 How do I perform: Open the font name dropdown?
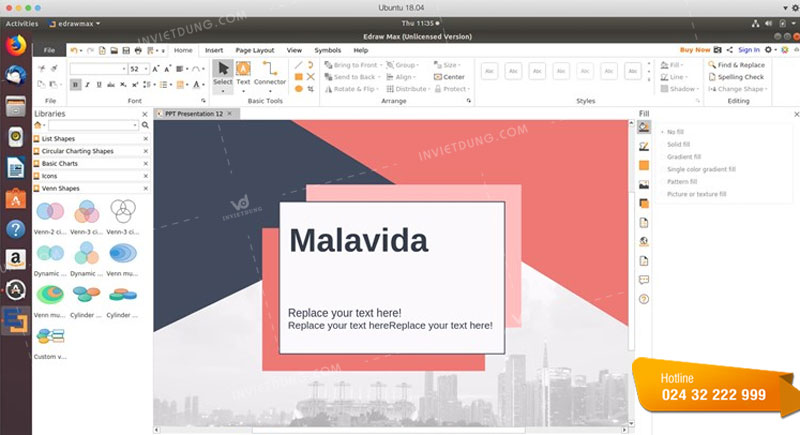coord(123,69)
